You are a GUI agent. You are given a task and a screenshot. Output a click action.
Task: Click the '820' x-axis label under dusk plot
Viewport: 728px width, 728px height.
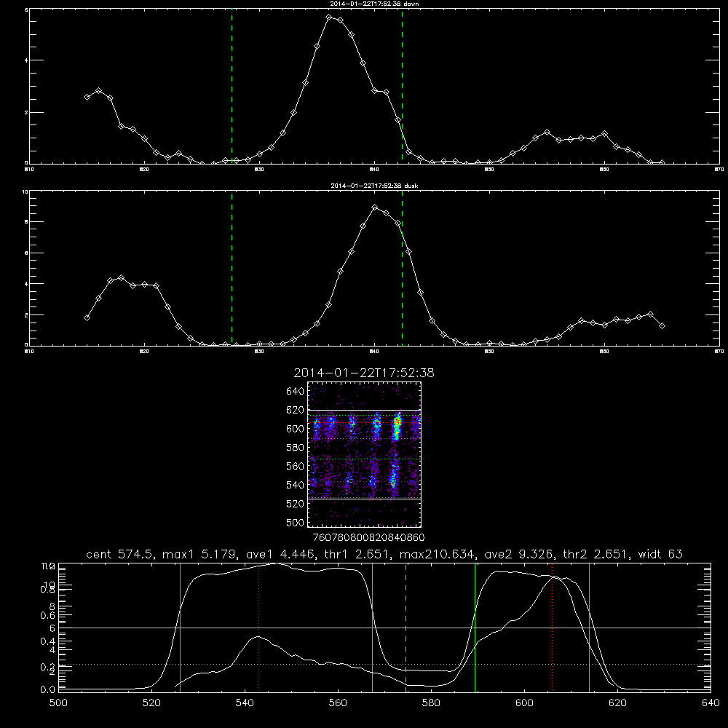coord(144,352)
